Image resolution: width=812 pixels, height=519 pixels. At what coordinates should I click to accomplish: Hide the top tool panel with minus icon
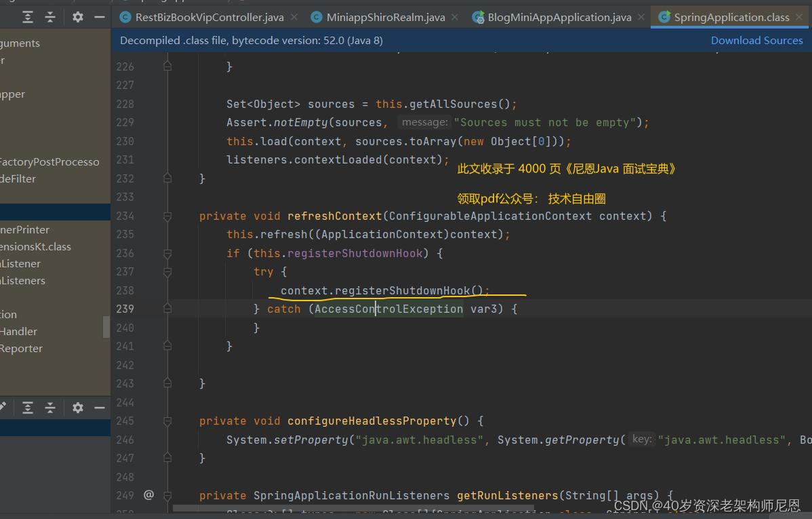(x=100, y=17)
